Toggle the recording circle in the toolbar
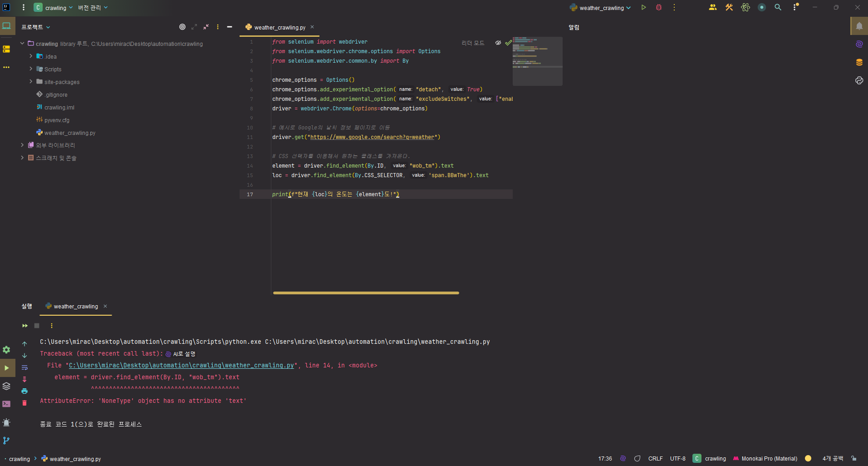The height and width of the screenshot is (466, 868). (x=762, y=7)
